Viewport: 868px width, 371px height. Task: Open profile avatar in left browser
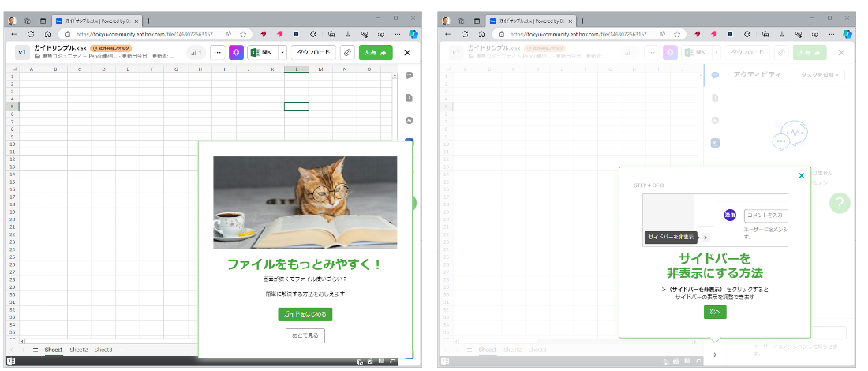12,21
